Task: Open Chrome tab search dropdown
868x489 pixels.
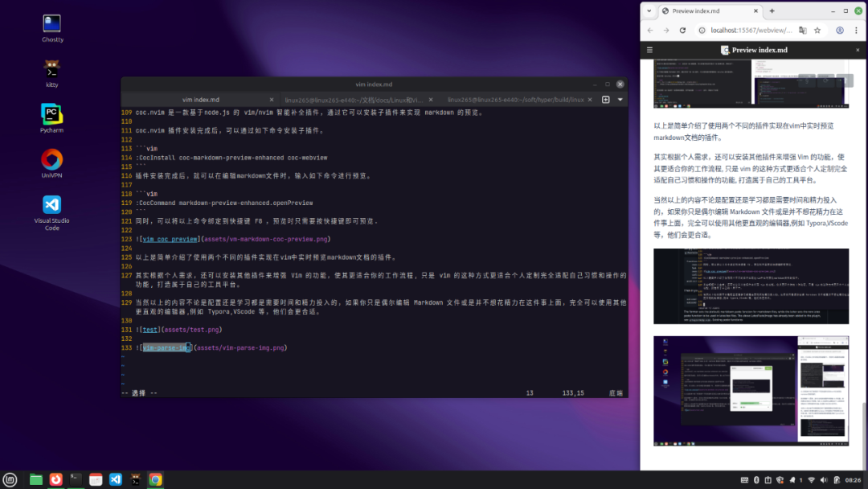Action: pos(649,10)
